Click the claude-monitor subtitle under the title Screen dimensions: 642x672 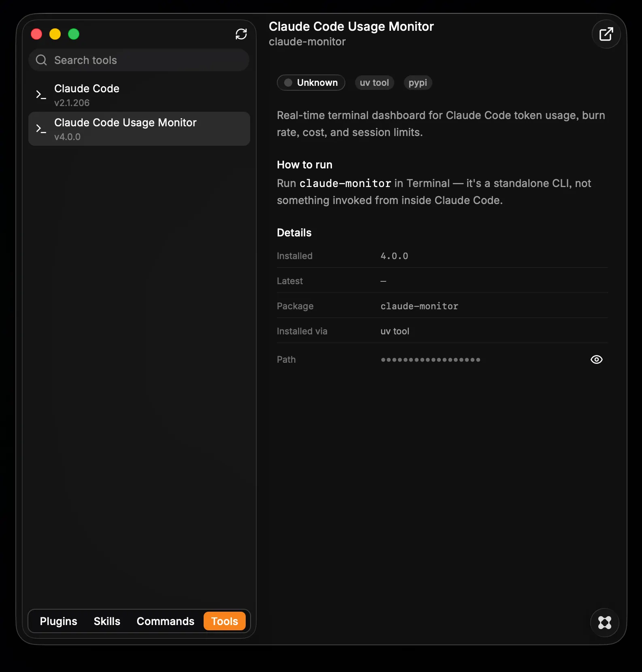click(x=307, y=42)
